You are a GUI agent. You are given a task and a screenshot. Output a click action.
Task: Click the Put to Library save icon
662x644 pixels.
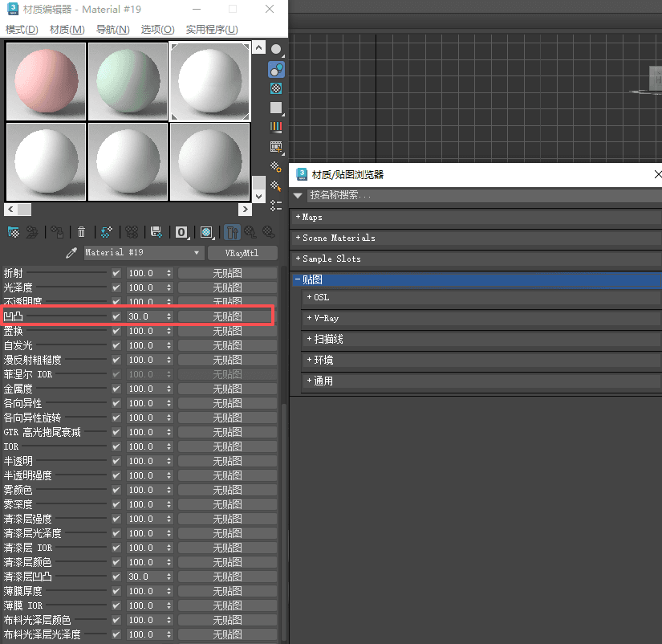click(156, 232)
